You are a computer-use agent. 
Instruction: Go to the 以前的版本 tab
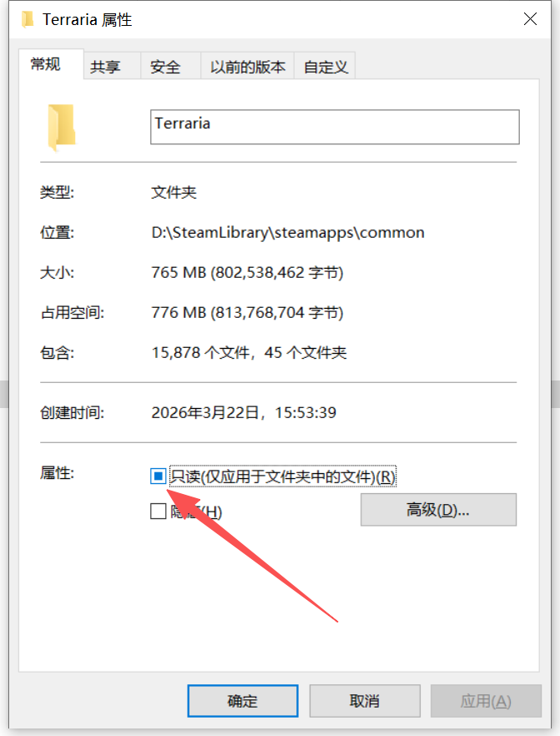247,67
